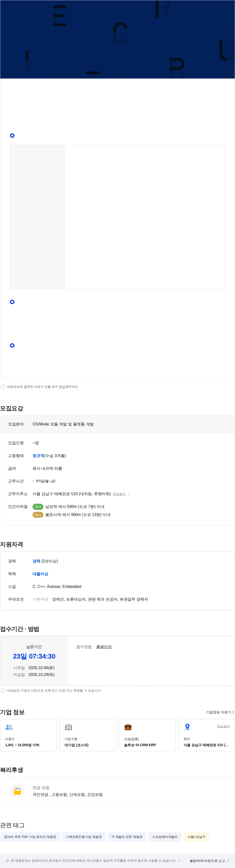Click the dark blue recruit banner image
The image size is (235, 868).
[117, 39]
